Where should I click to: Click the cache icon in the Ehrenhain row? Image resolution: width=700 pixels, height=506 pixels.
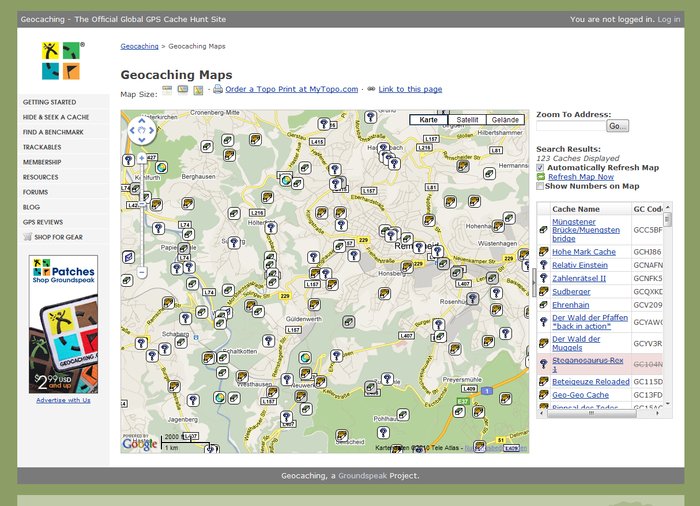point(543,305)
